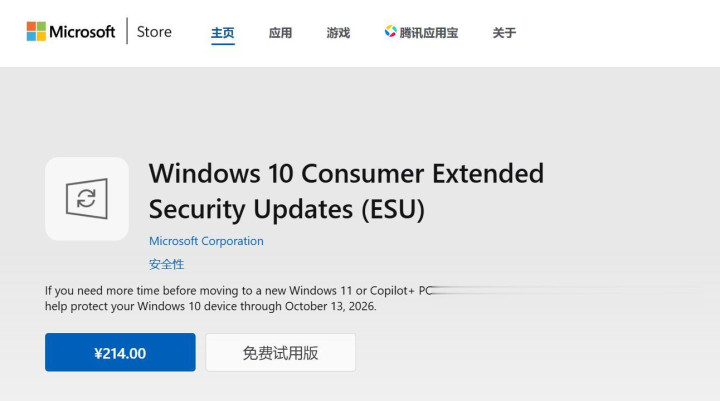Click the October 13, 2026 description line
Image resolution: width=720 pixels, height=401 pixels.
[x=210, y=306]
